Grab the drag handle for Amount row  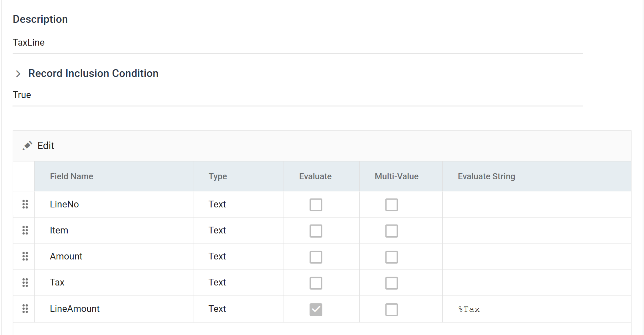(25, 256)
